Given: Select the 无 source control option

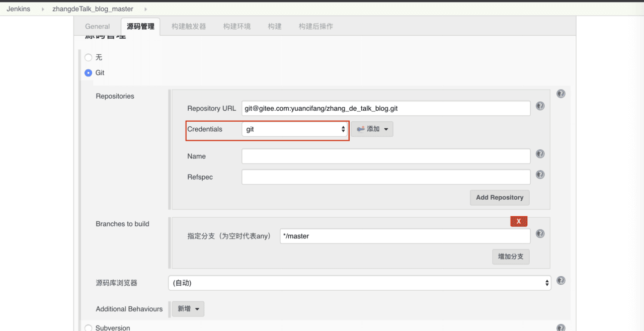Looking at the screenshot, I should click(89, 57).
